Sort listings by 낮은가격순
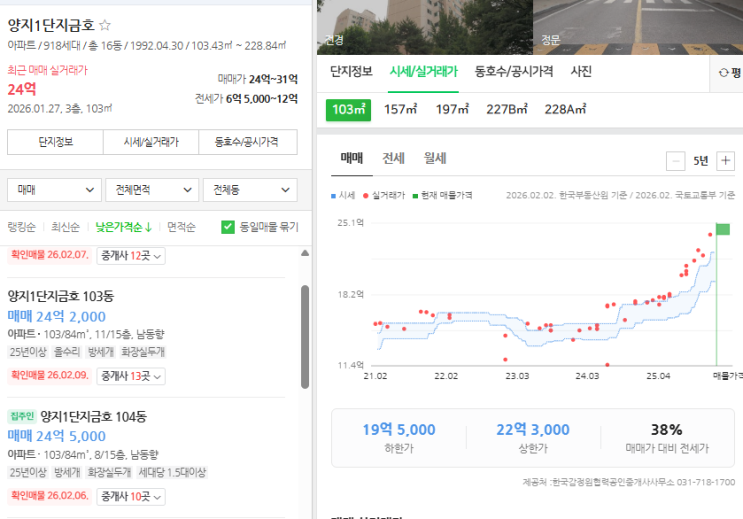The image size is (743, 519). tap(123, 227)
